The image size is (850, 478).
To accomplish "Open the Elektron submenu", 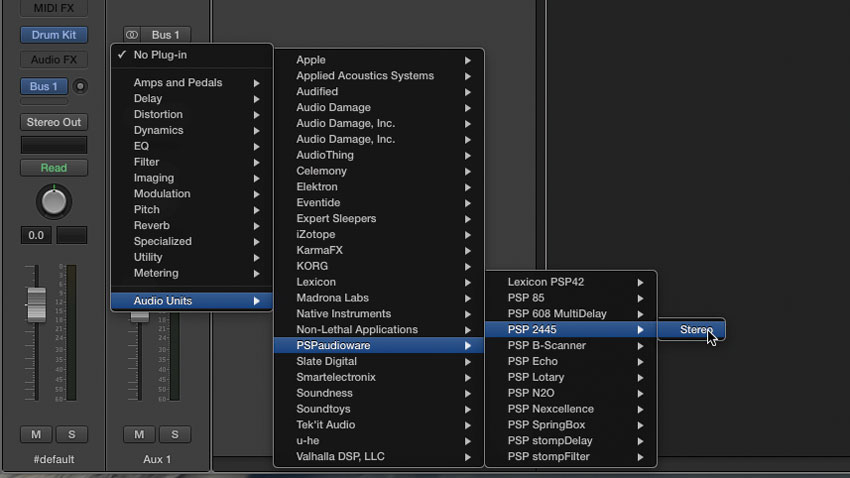I will (x=379, y=186).
